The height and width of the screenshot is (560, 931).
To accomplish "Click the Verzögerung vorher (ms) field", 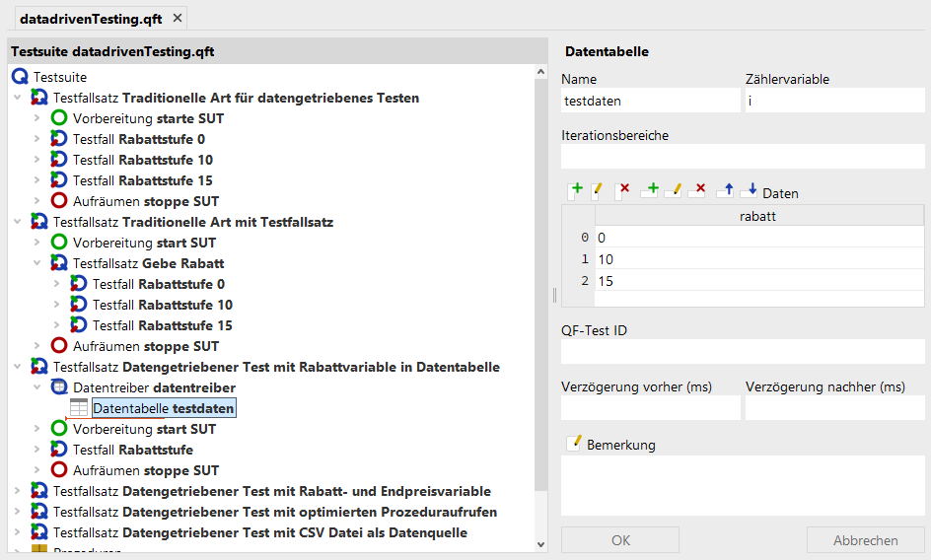I will click(651, 408).
